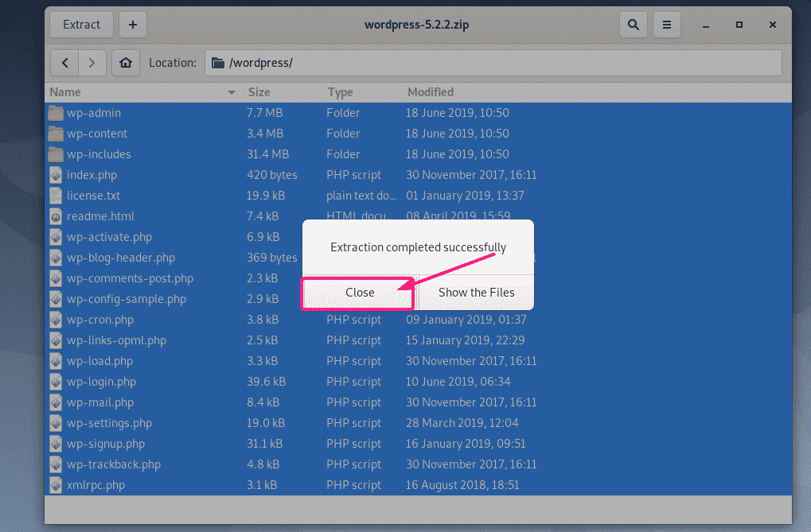Viewport: 811px width, 532px height.
Task: Select the wp-cron.php filename
Action: [99, 320]
